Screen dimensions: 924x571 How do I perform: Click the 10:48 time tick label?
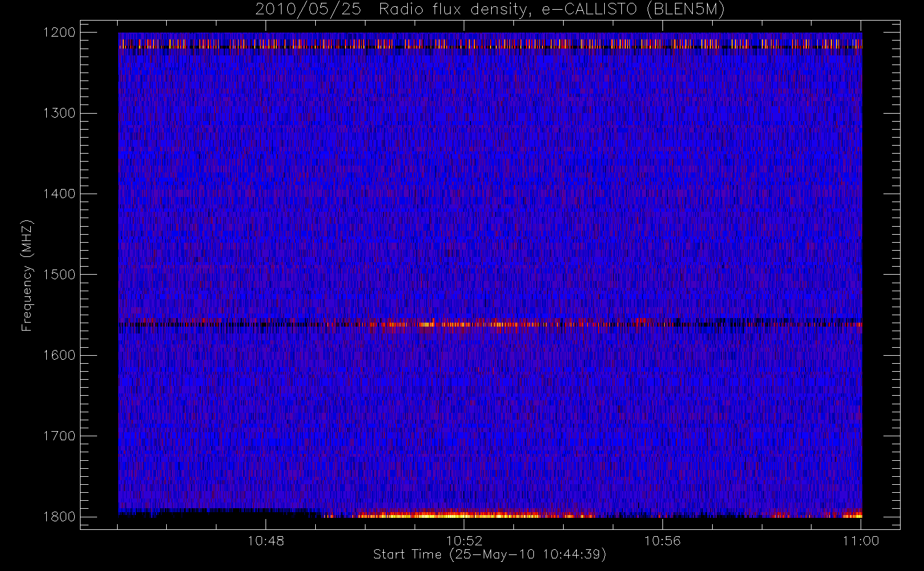tap(266, 541)
